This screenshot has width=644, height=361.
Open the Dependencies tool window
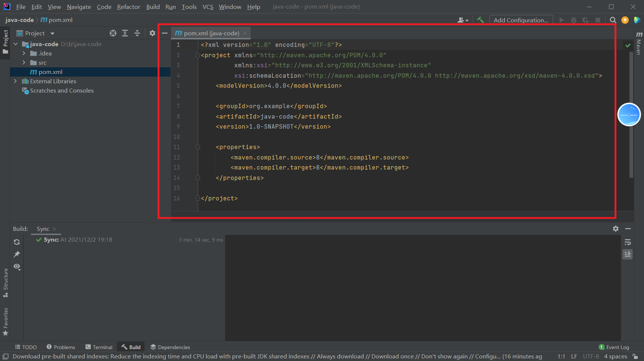pyautogui.click(x=170, y=347)
